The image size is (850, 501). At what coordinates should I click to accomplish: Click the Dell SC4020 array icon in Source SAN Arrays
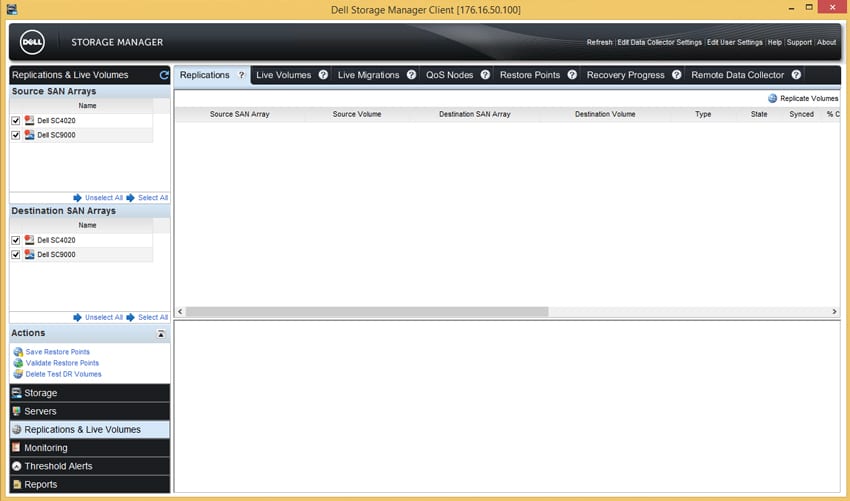(29, 120)
